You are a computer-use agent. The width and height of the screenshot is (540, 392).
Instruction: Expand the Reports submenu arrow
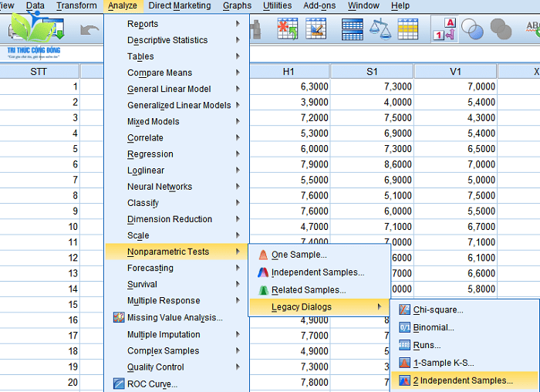(238, 23)
